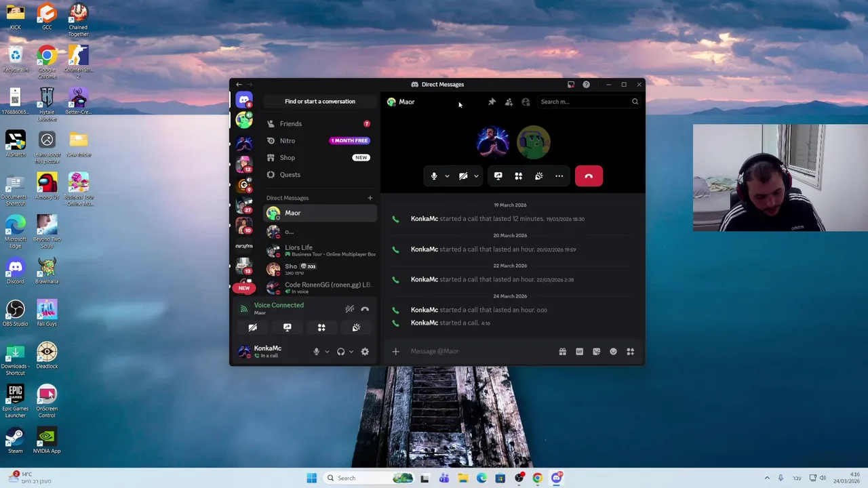This screenshot has height=488, width=868.
Task: Open input device menu arrow
Action: click(x=327, y=352)
